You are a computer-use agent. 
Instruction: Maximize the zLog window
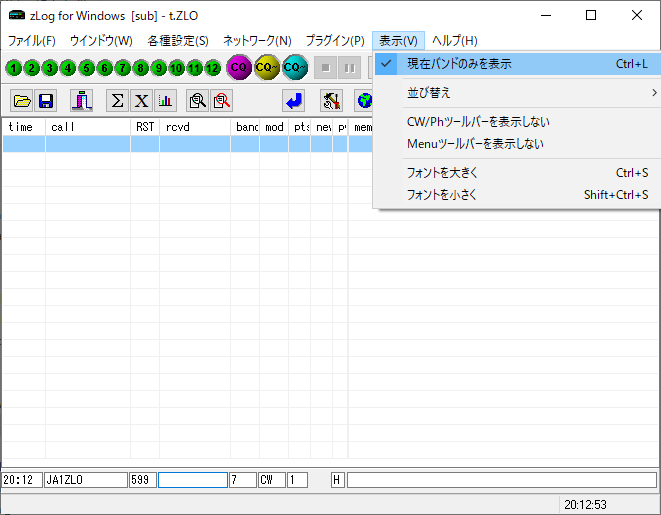pos(591,16)
